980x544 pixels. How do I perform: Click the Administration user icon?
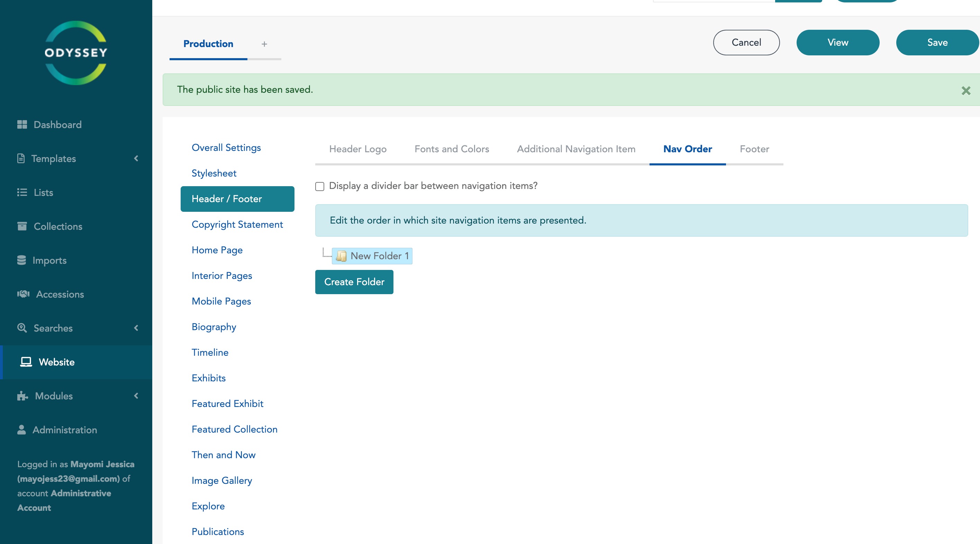(x=21, y=429)
